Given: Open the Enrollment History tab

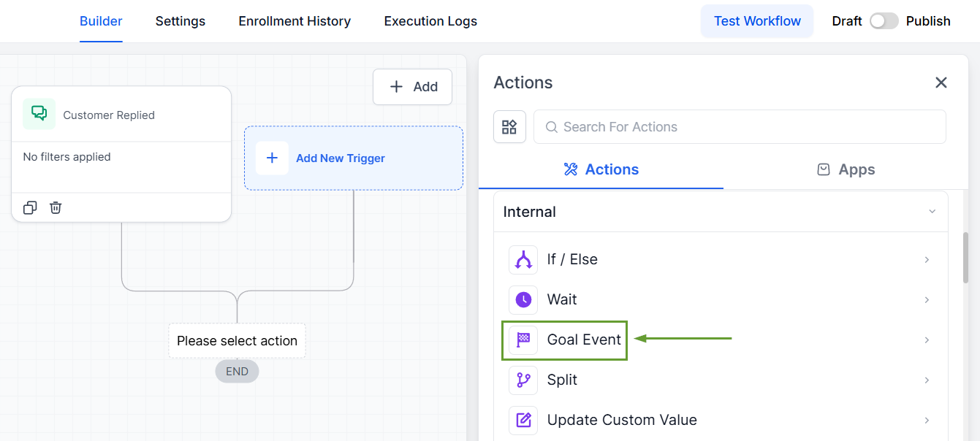Looking at the screenshot, I should 295,21.
